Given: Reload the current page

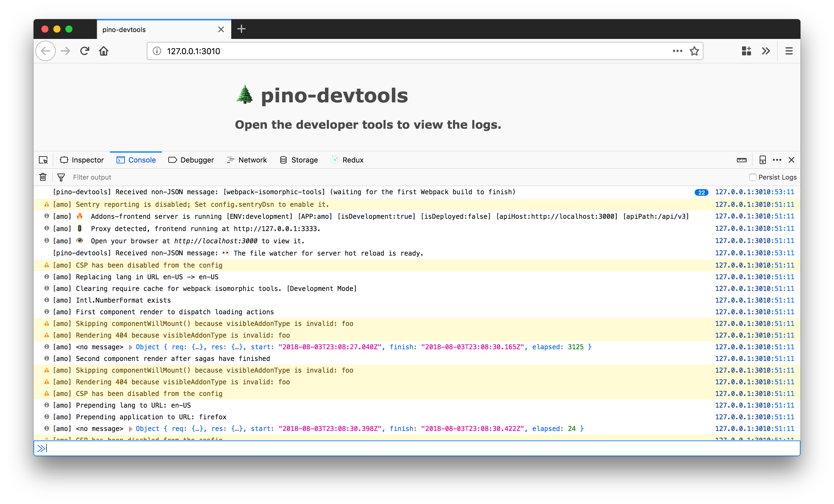Looking at the screenshot, I should click(84, 51).
